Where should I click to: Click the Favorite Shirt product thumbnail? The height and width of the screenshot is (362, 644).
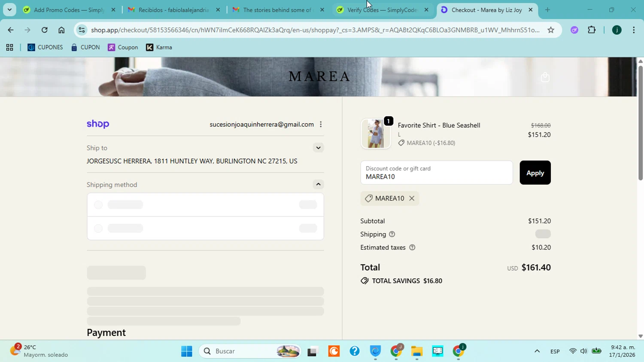tap(376, 134)
